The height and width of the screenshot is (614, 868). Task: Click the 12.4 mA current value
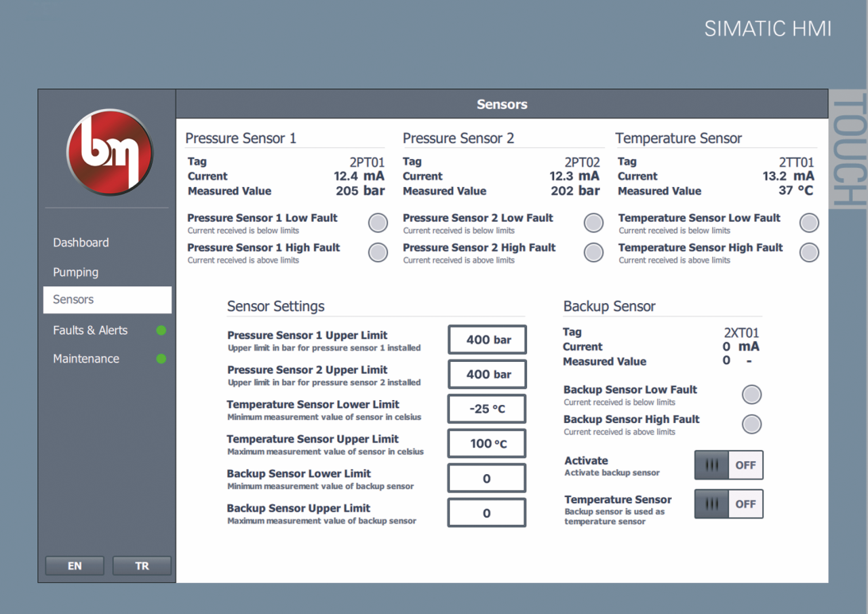358,176
